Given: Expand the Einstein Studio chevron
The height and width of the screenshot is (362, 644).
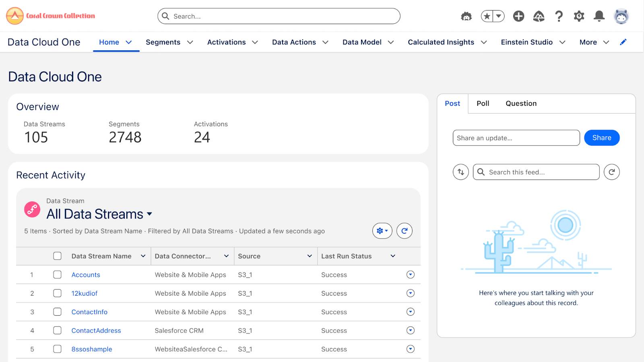Looking at the screenshot, I should point(562,42).
